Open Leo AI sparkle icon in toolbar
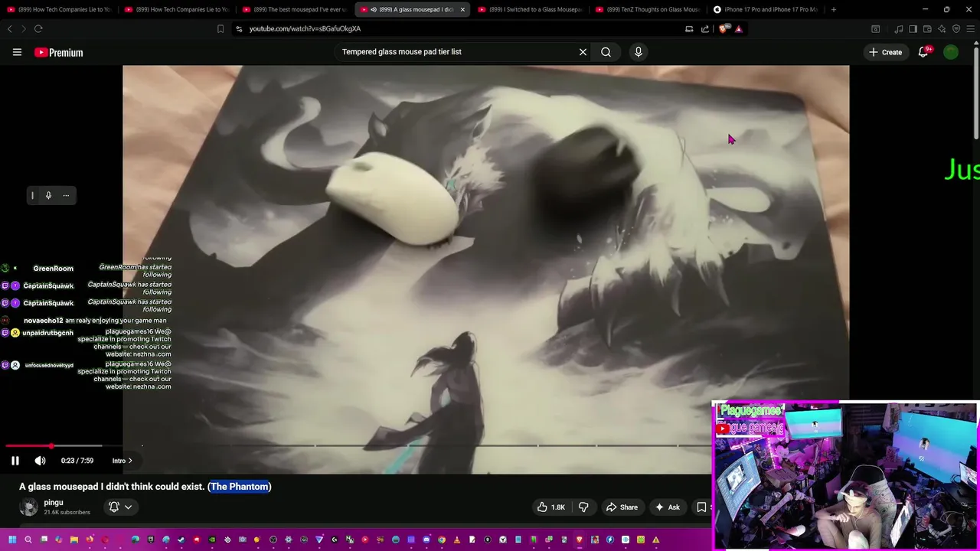 [942, 29]
